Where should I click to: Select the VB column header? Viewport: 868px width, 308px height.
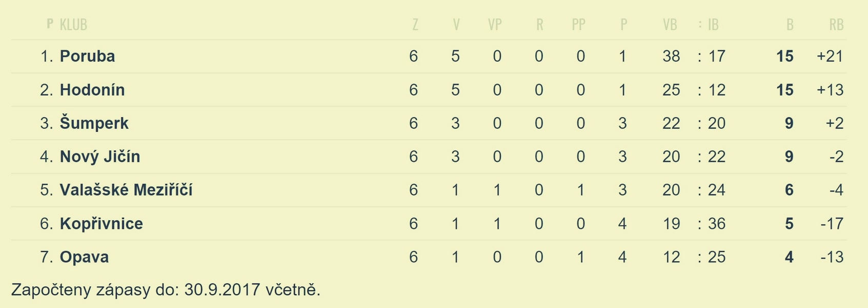click(670, 24)
